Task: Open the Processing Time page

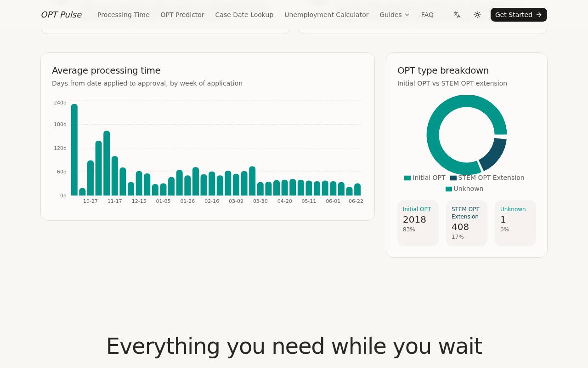Action: (x=123, y=15)
